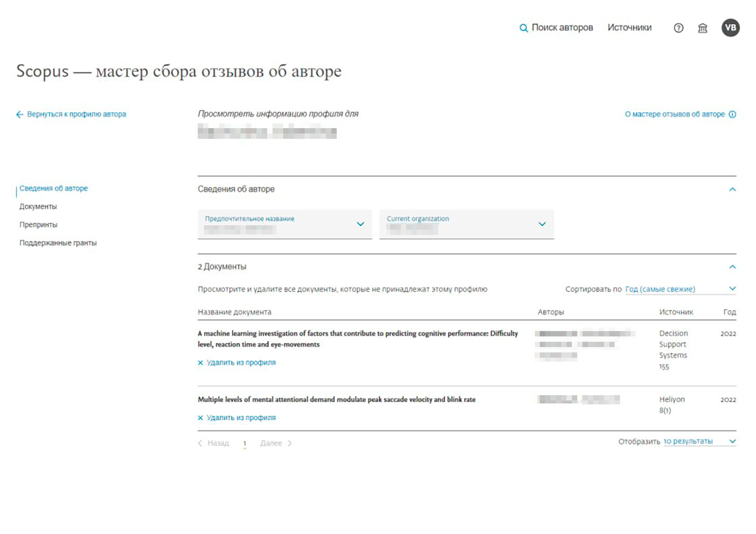The image size is (756, 534).
Task: Open Current organization dropdown
Action: [x=466, y=224]
